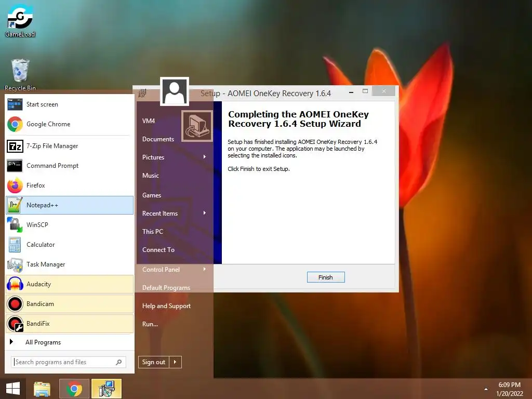Open the Start screen icon in start menu
Viewport: 532px width, 399px height.
[15, 104]
